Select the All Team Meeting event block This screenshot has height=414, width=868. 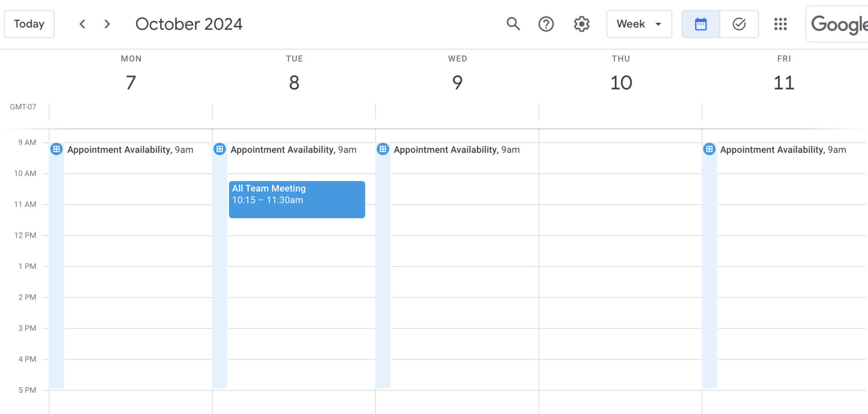point(297,199)
